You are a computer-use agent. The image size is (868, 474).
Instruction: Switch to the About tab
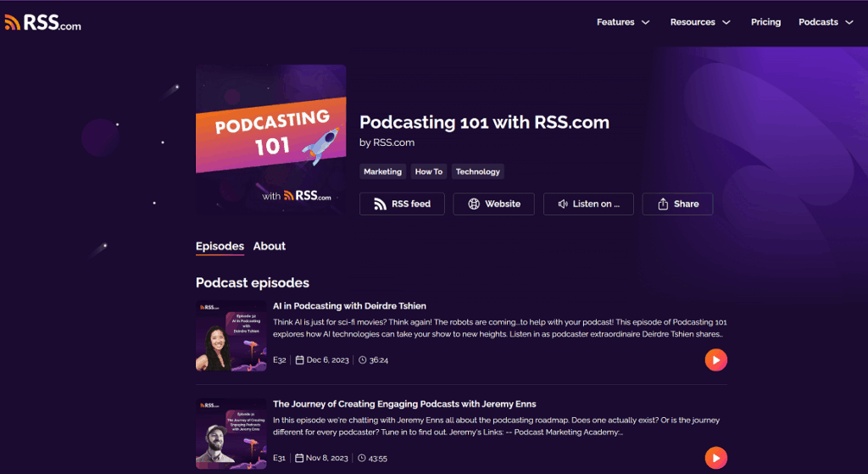click(x=269, y=246)
